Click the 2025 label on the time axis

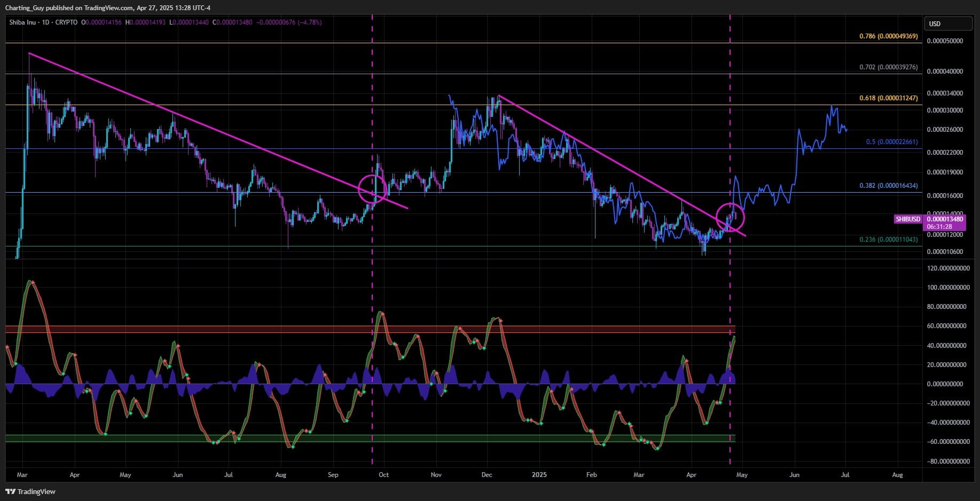539,475
